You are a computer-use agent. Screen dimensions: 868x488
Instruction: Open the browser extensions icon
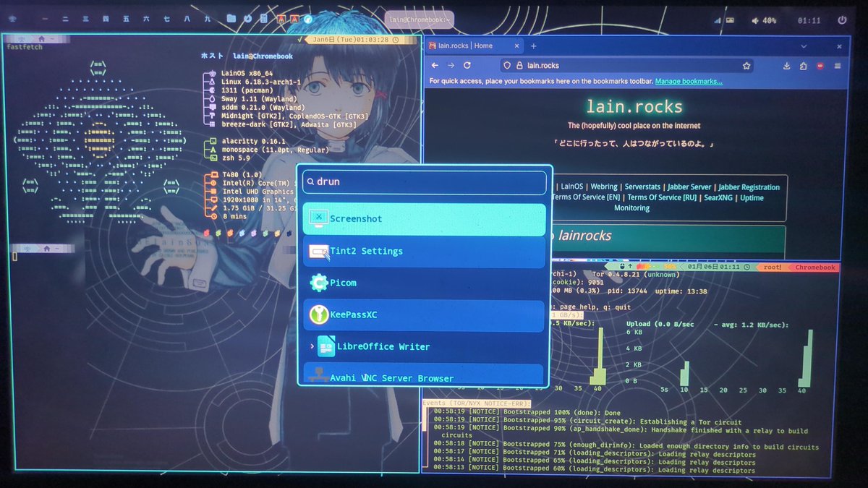804,66
